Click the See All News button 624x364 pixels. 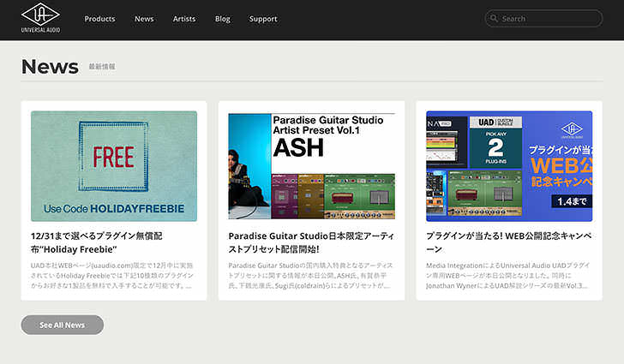63,325
